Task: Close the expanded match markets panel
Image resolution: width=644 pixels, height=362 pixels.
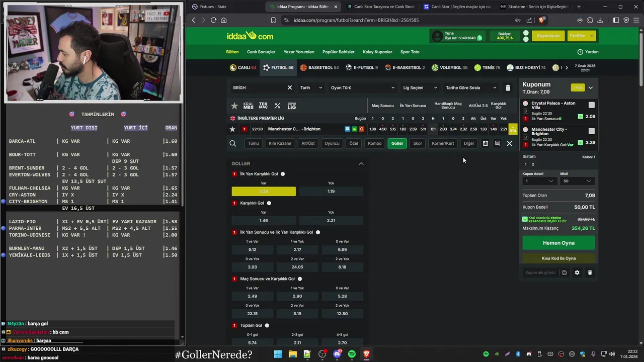Action: point(510,143)
